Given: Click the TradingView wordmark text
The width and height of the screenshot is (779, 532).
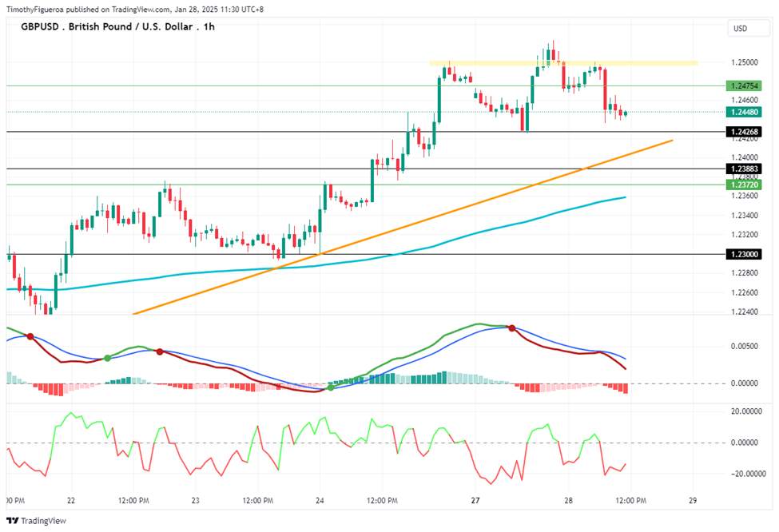Looking at the screenshot, I should pyautogui.click(x=44, y=521).
